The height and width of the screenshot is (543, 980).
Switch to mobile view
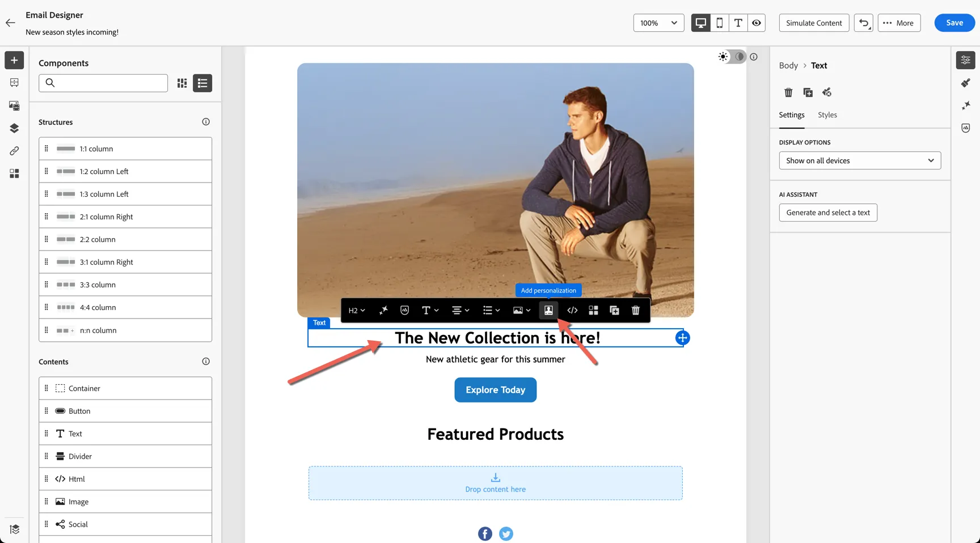pyautogui.click(x=720, y=23)
